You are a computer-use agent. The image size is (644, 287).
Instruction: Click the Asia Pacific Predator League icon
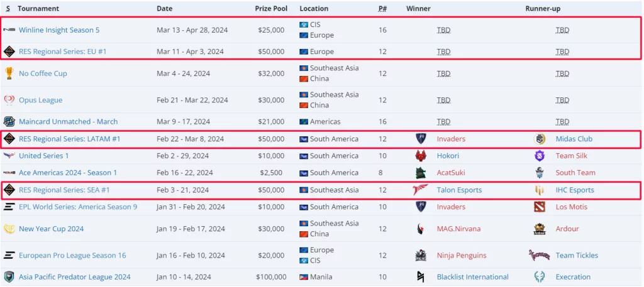pos(9,277)
